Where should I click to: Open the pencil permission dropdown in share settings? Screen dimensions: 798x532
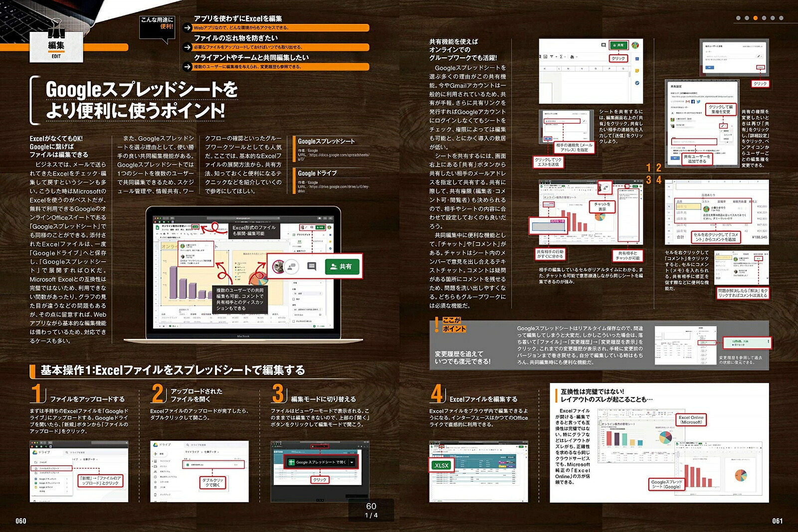[723, 126]
